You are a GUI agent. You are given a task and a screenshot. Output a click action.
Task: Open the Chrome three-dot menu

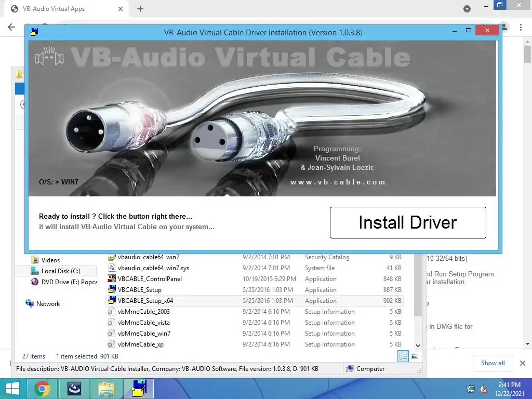tap(521, 27)
